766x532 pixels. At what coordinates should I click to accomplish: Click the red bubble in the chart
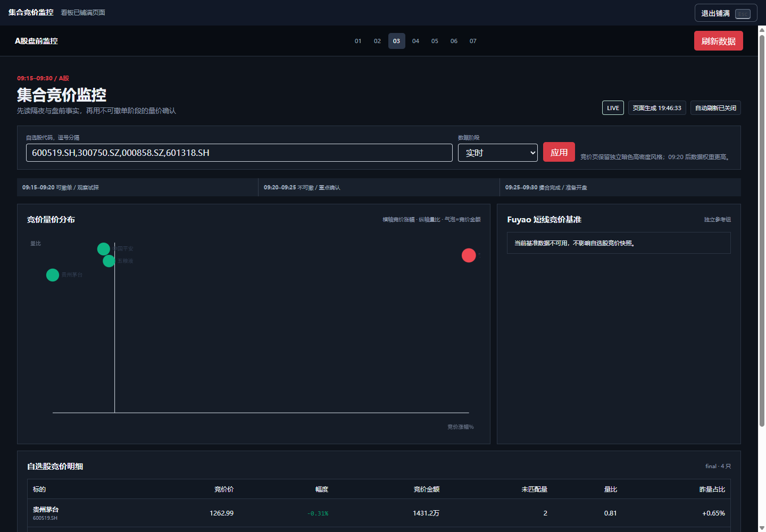tap(469, 255)
